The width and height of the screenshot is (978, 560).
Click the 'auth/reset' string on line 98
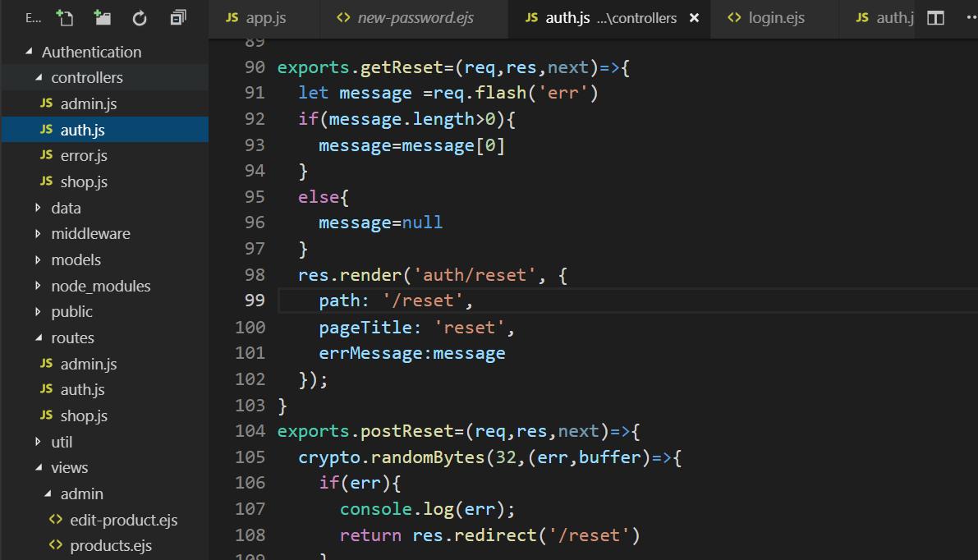pyautogui.click(x=474, y=275)
